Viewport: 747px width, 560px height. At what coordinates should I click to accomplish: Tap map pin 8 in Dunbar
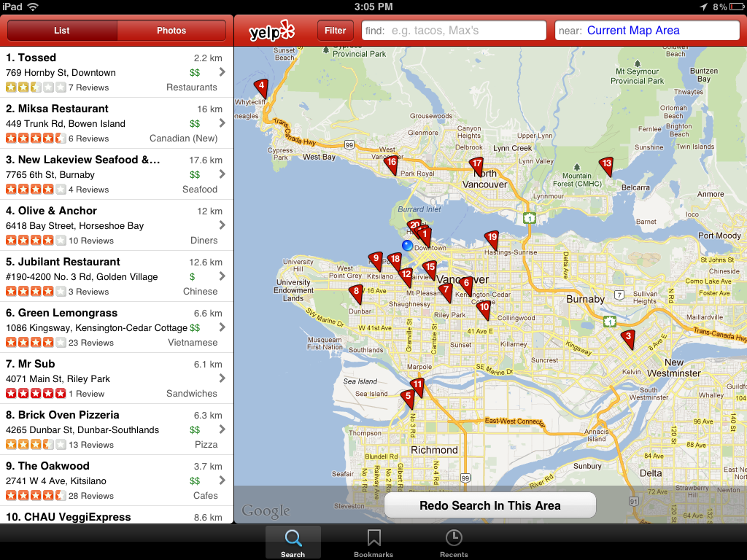(356, 292)
